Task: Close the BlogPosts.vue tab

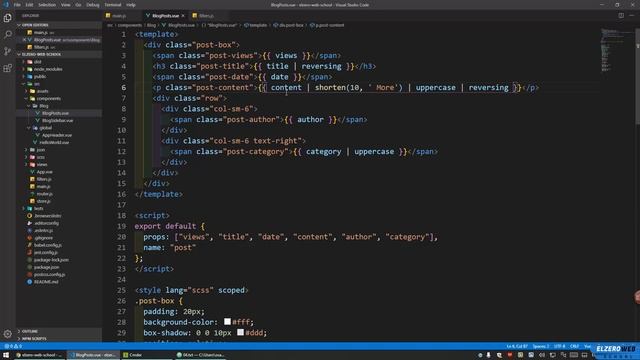Action: (183, 16)
